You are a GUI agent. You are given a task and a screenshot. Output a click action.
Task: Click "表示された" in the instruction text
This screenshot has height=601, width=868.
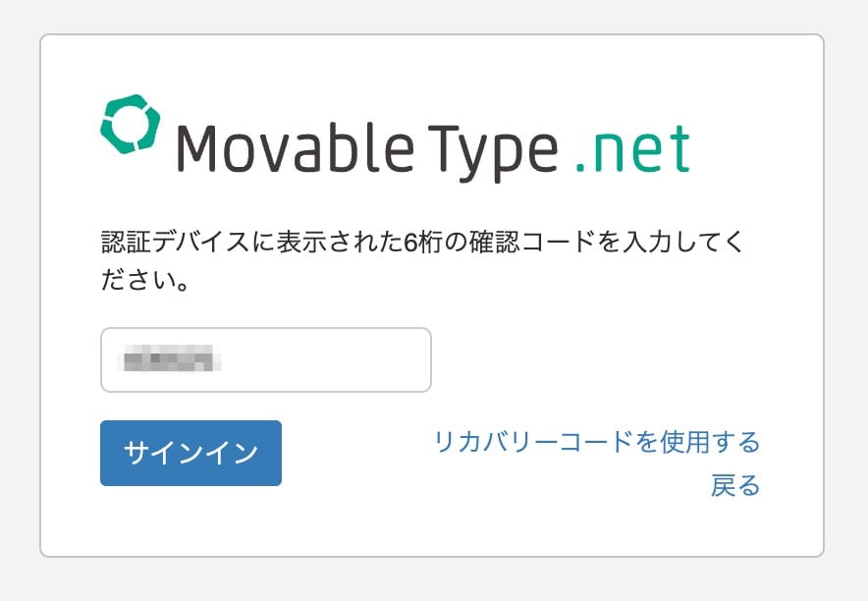323,243
